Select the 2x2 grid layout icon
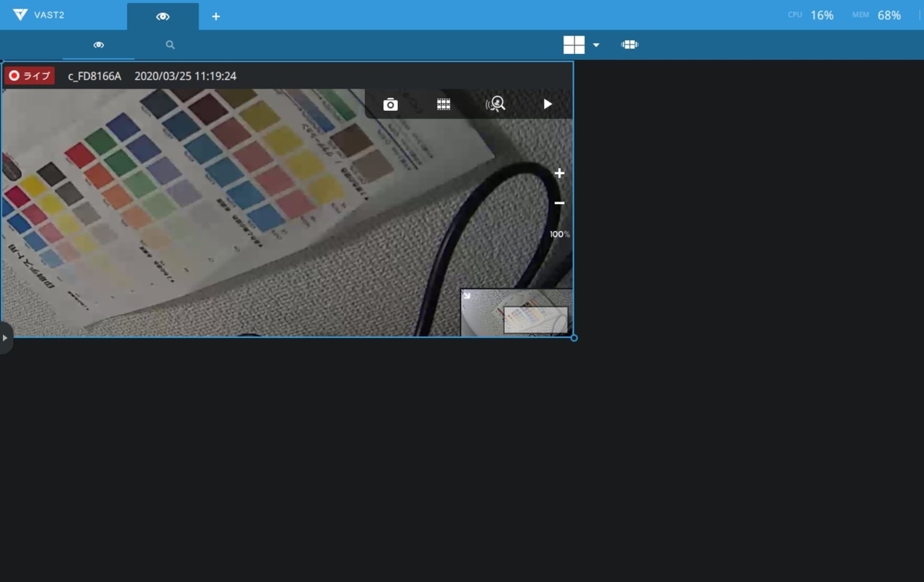The height and width of the screenshot is (582, 924). [x=574, y=44]
